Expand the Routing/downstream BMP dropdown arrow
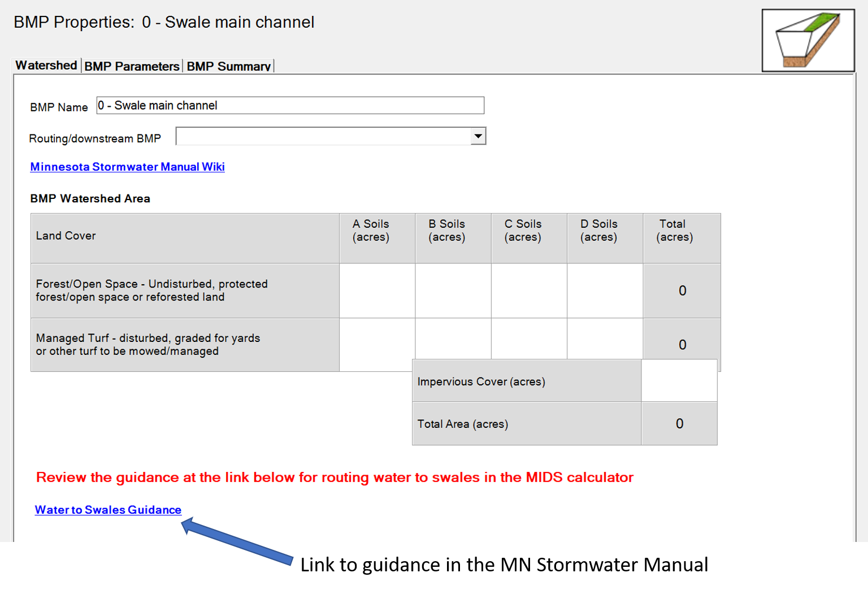 (x=478, y=136)
